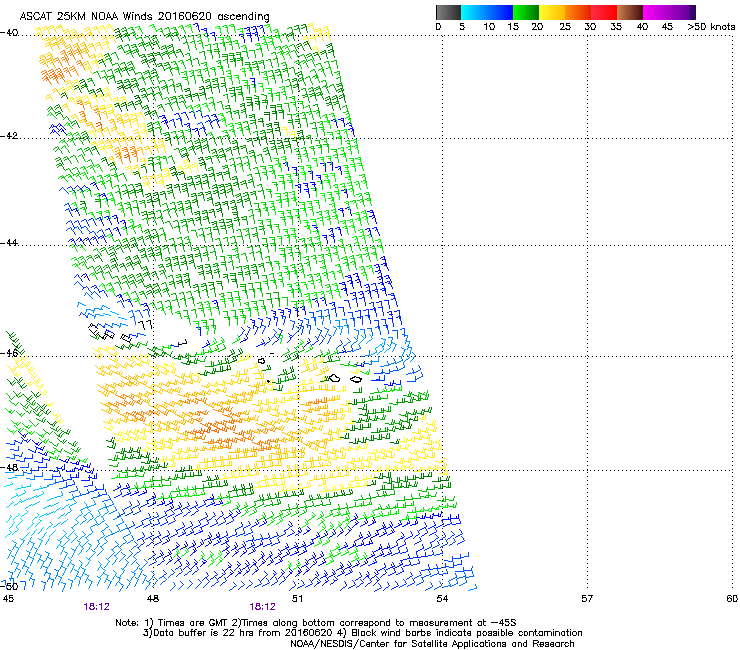The width and height of the screenshot is (740, 650).
Task: Click the small island outline near 50.2E 46.1S
Action: coord(261,361)
